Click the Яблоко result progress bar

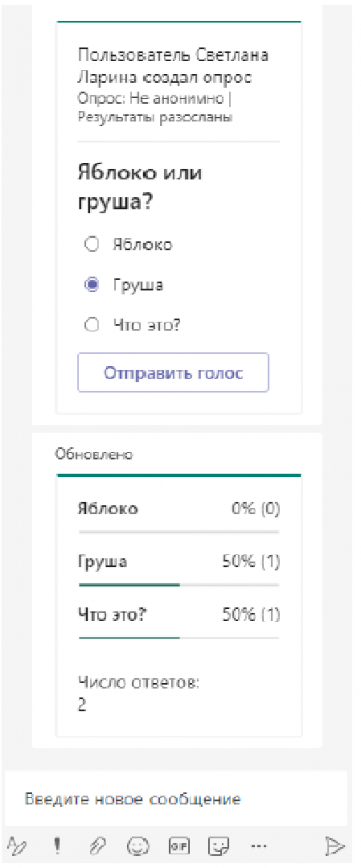coord(179,531)
